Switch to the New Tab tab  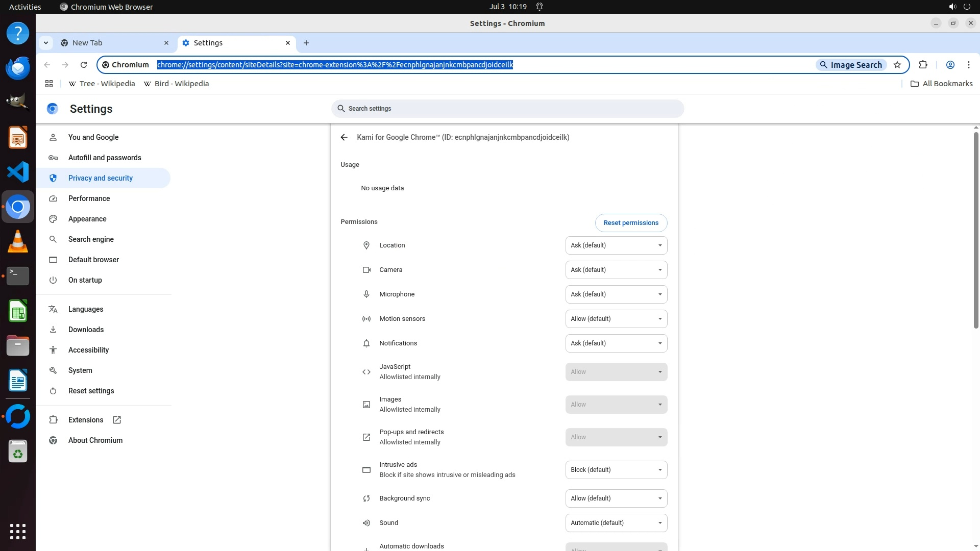112,43
